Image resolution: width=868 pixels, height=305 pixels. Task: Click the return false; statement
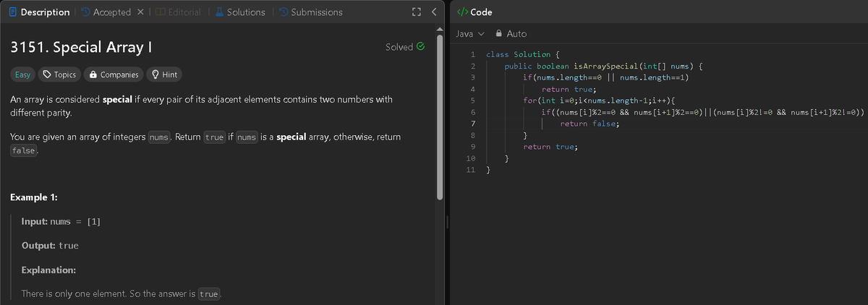click(x=590, y=124)
